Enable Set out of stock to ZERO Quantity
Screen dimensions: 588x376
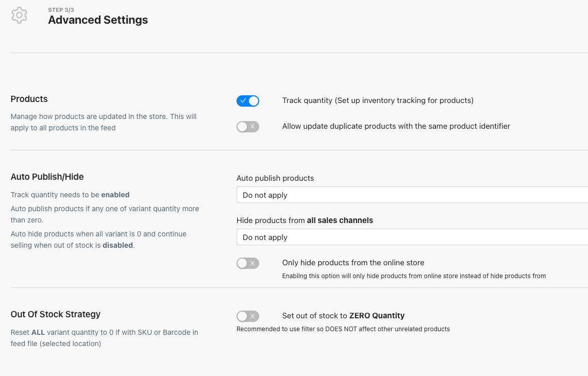[x=248, y=316]
